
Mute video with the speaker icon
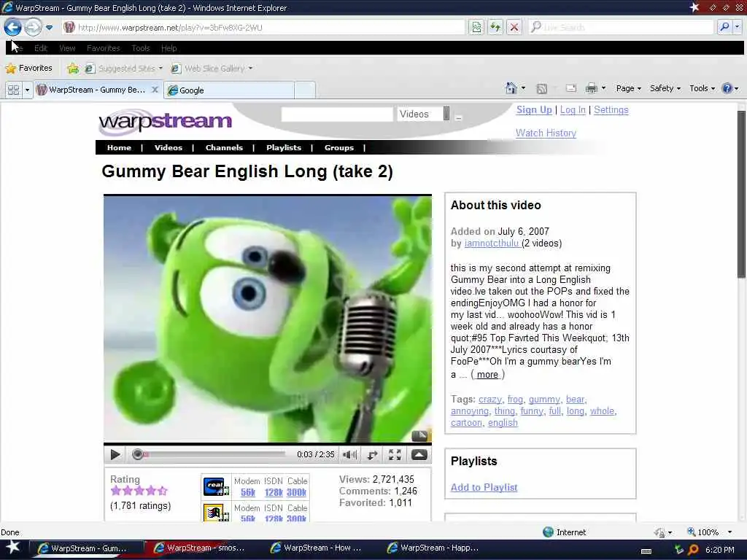349,455
